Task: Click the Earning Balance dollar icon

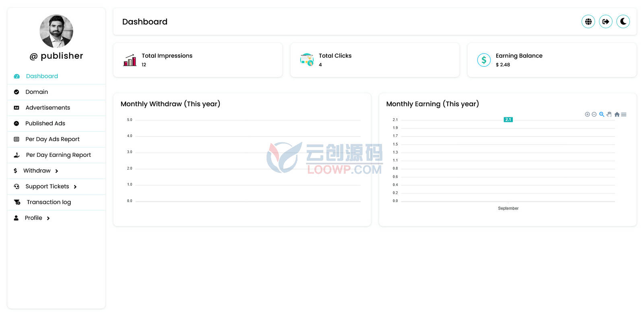Action: (484, 60)
